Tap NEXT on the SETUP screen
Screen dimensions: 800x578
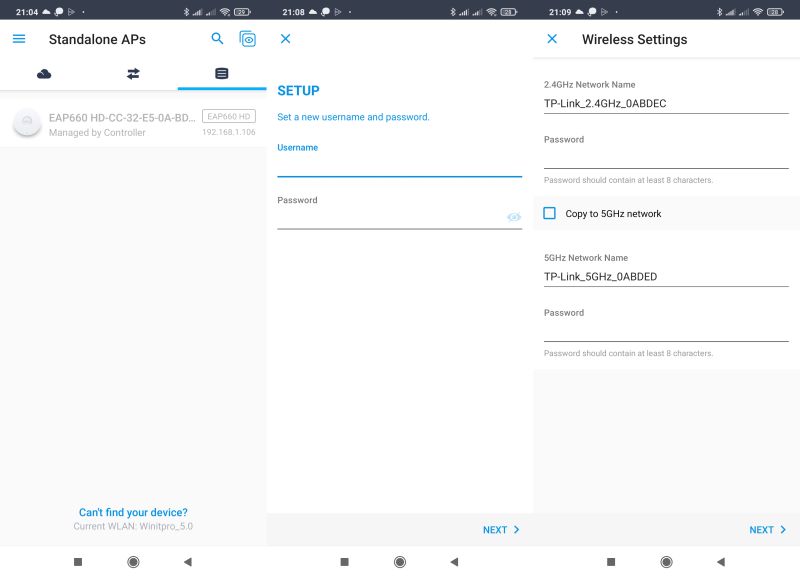[495, 530]
